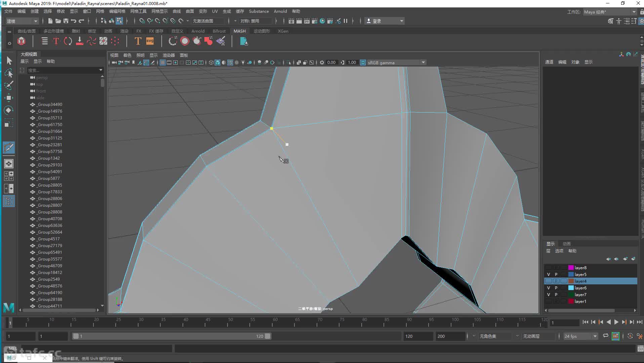Toggle visibility box of layer6
This screenshot has height=363, width=644.
549,288
